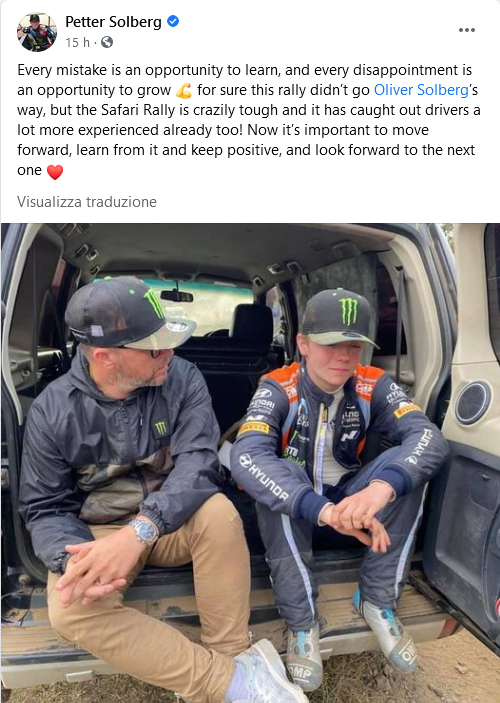500x703 pixels.
Task: Click Visualizza traduzione to translate the post
Action: pos(87,202)
